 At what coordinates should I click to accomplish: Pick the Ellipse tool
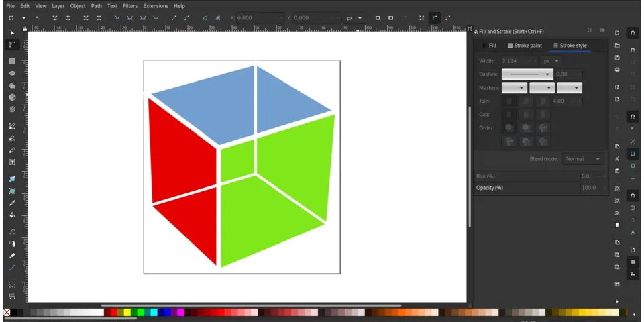click(x=12, y=73)
